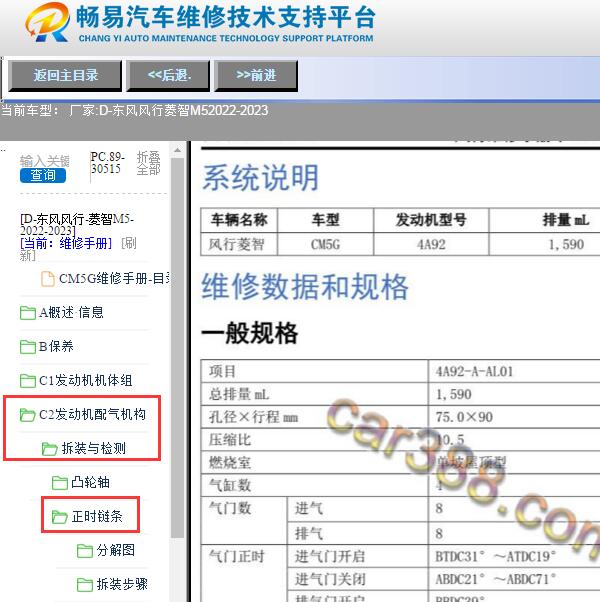Image resolution: width=600 pixels, height=602 pixels.
Task: Click the 燃烧室 row label
Action: pos(230,463)
